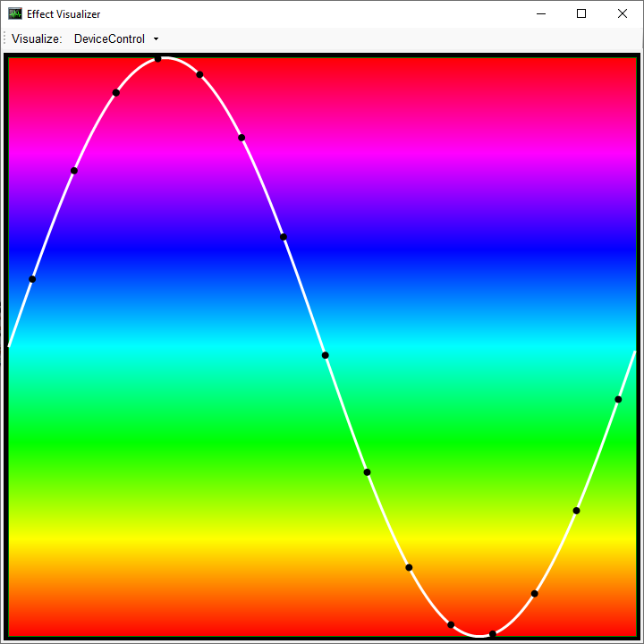This screenshot has width=644, height=644.
Task: Close the Effect Visualizer window
Action: pyautogui.click(x=623, y=13)
